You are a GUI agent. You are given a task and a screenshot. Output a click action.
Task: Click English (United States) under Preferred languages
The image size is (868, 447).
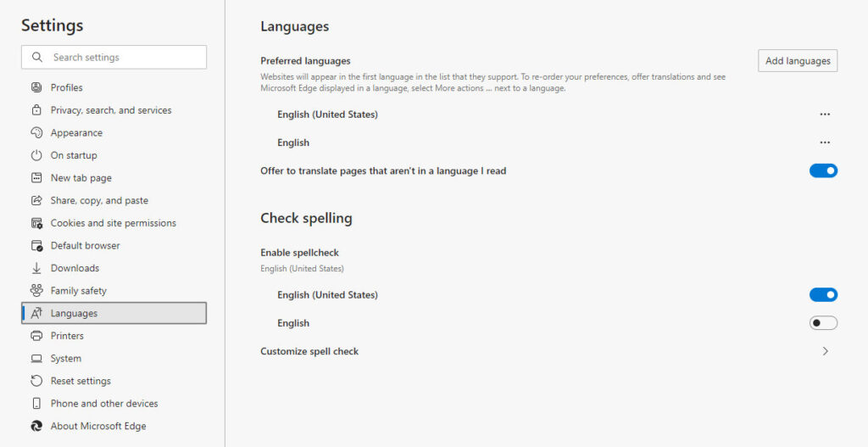[328, 115]
